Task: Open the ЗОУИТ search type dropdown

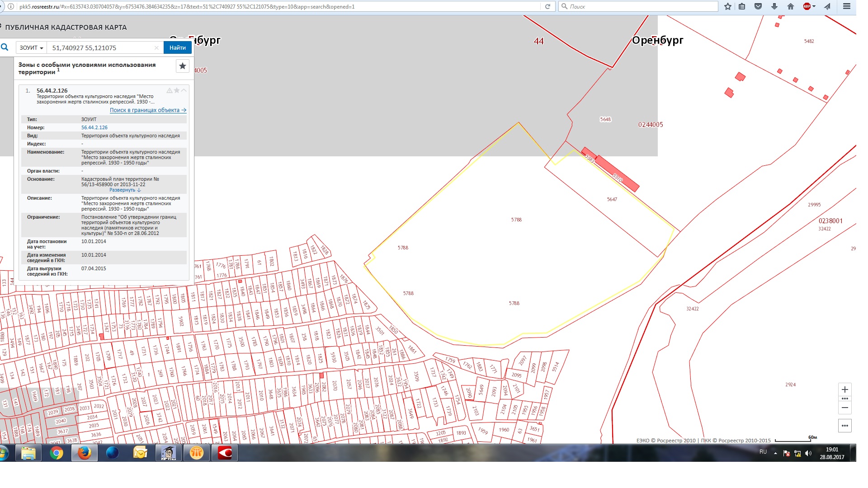Action: pos(31,47)
